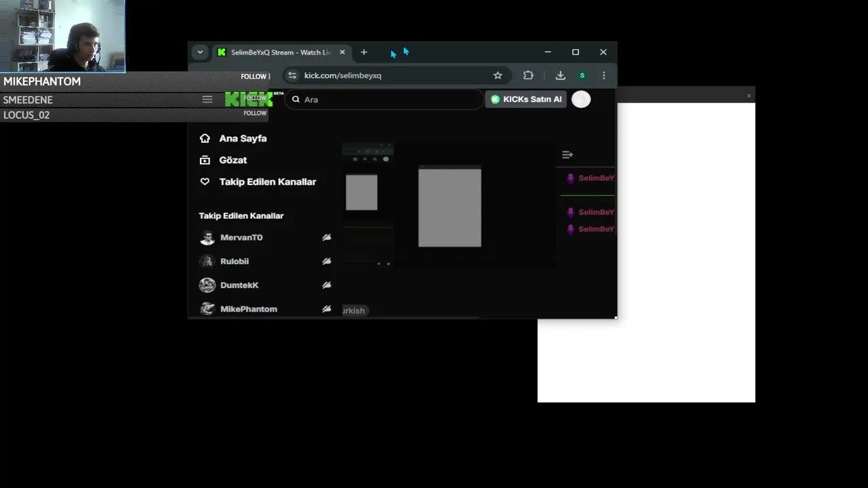868x488 pixels.
Task: Click the large gray stream preview rectangle
Action: tap(450, 208)
